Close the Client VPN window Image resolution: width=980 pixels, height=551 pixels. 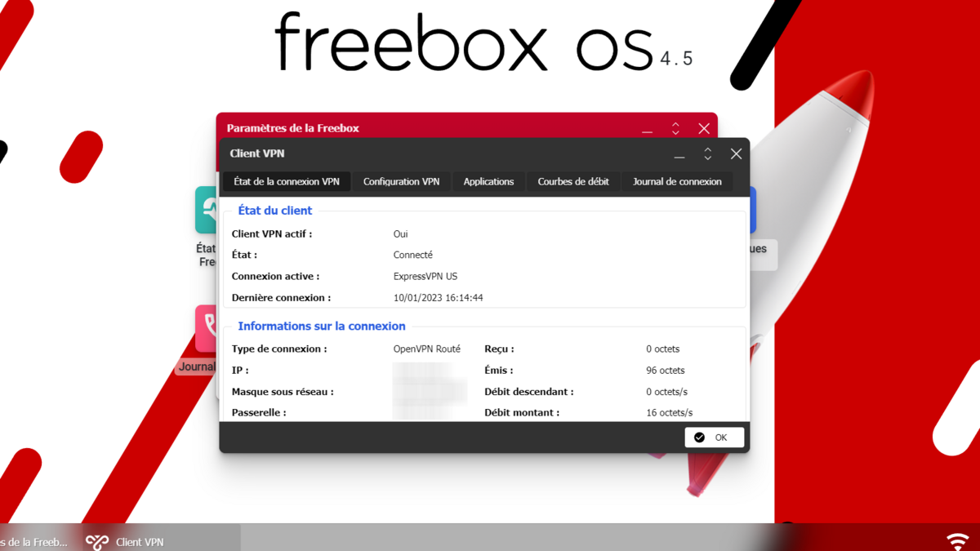click(736, 153)
